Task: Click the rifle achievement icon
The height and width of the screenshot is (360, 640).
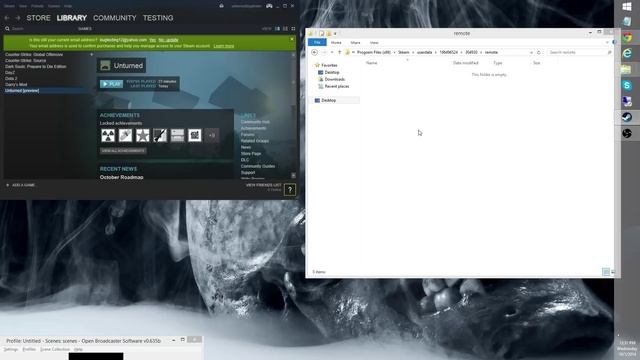Action: (160, 136)
